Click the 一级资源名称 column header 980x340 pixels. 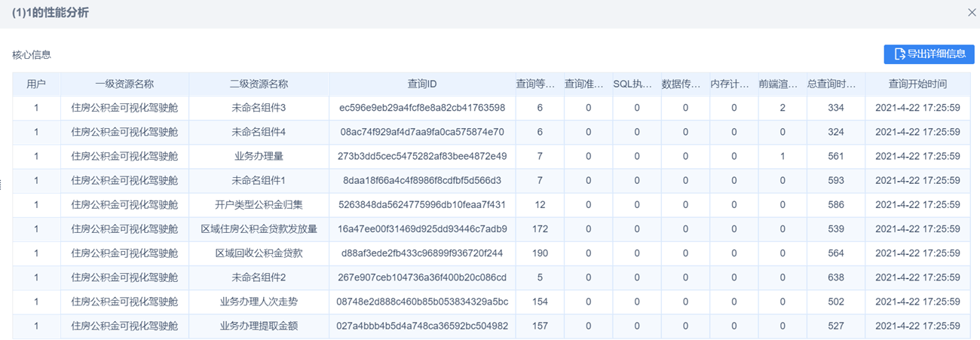coord(124,84)
